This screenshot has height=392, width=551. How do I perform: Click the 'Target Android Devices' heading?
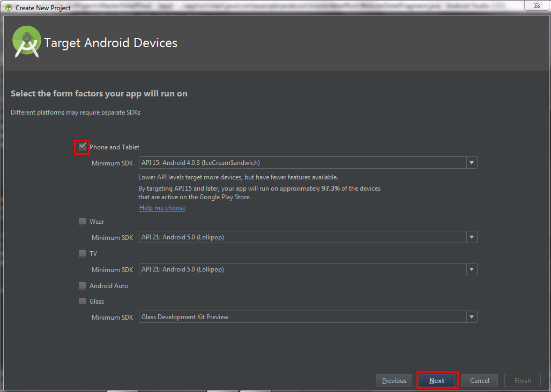110,43
